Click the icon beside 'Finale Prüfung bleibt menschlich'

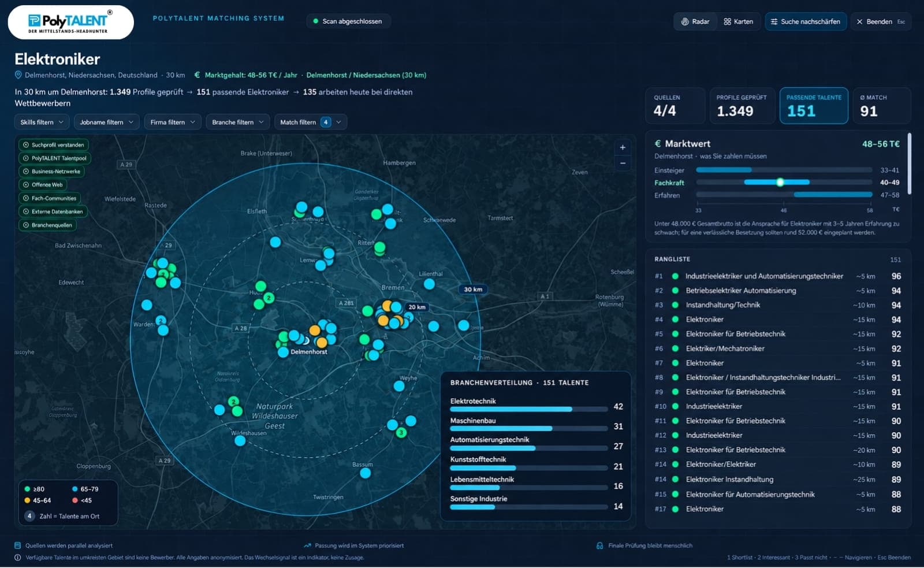coord(600,545)
